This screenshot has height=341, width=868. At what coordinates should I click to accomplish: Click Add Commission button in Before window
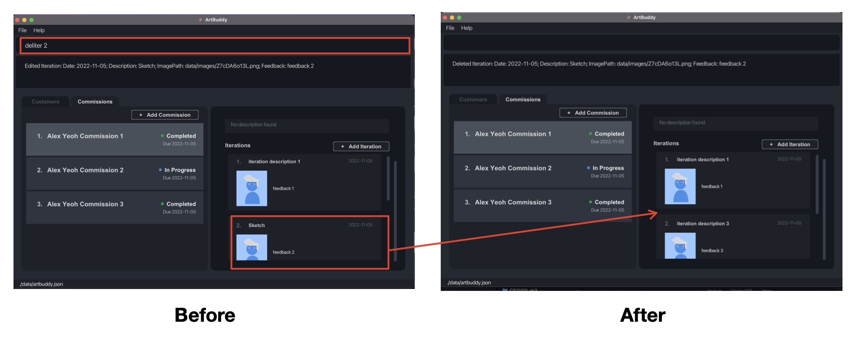tap(165, 115)
